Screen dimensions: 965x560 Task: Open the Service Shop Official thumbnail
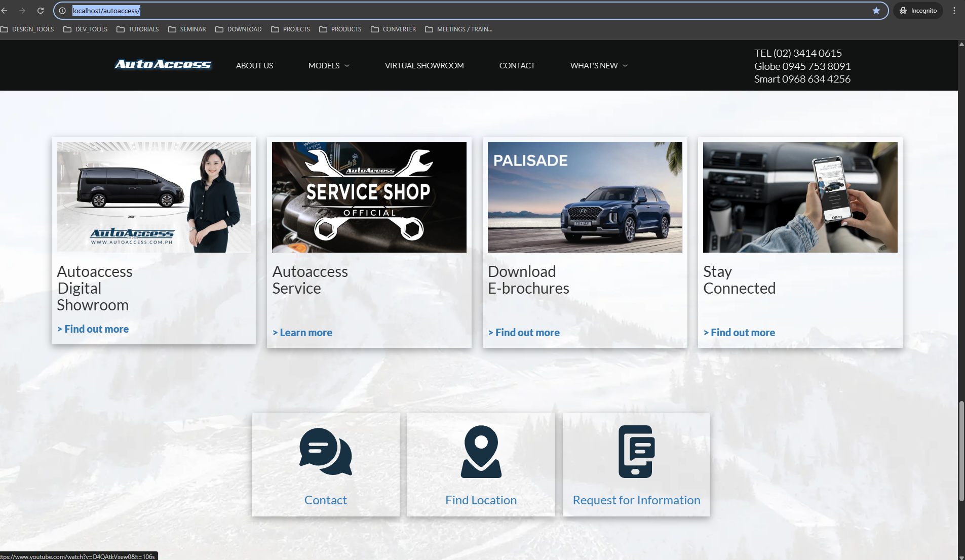point(369,197)
